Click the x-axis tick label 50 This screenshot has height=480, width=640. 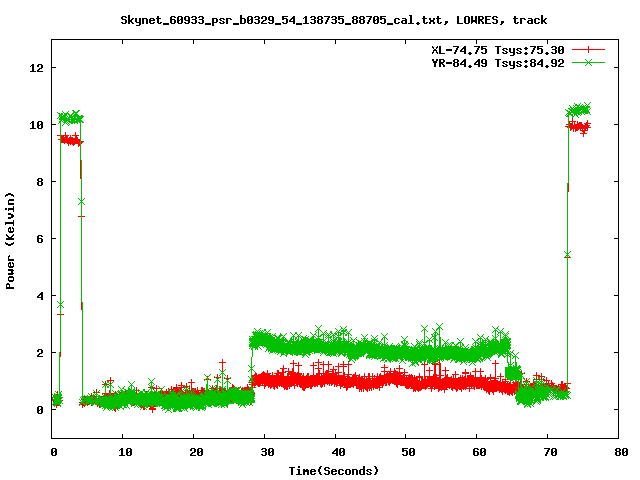[408, 452]
